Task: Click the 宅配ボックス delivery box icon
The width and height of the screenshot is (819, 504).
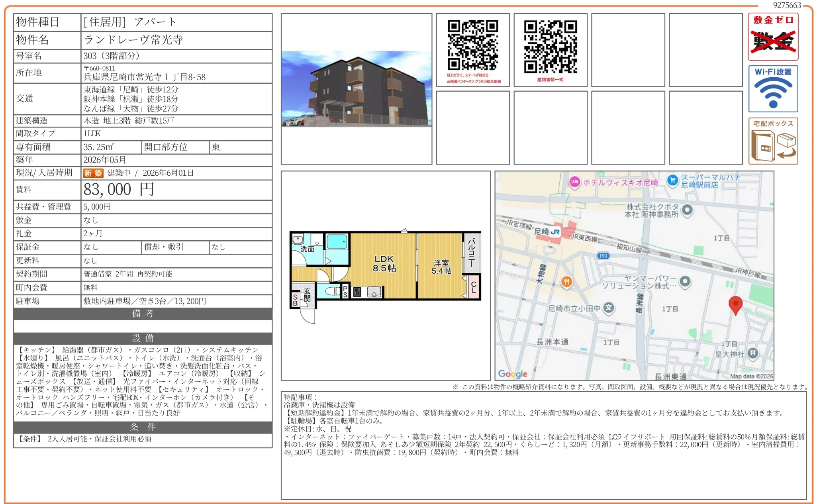Action: (x=773, y=141)
